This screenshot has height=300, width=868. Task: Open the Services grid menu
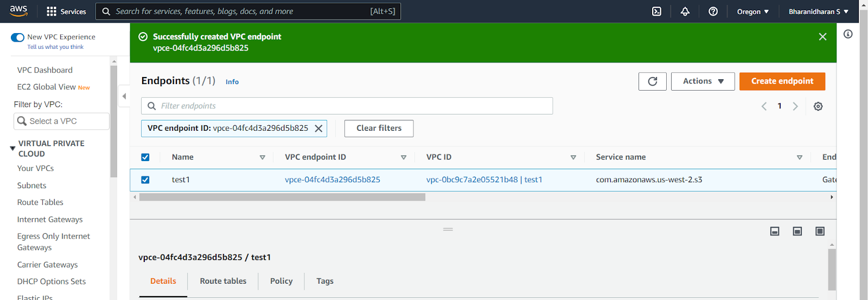click(x=66, y=11)
